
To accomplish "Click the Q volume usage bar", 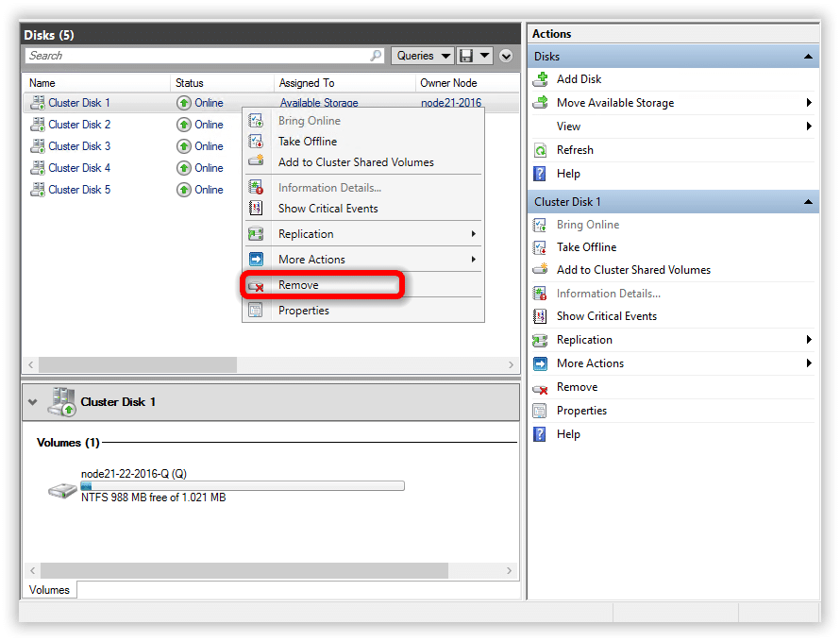I will [242, 486].
